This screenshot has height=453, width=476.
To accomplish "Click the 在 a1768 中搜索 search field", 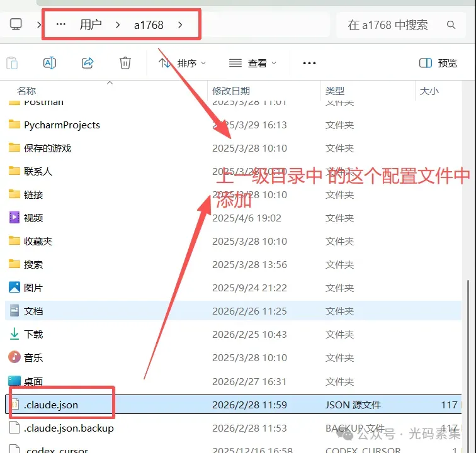I will pyautogui.click(x=388, y=25).
